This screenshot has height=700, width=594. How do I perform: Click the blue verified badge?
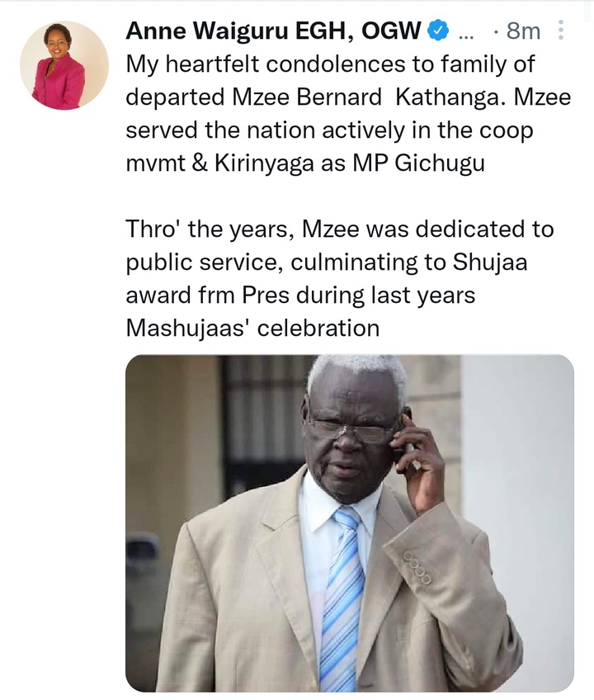[x=438, y=31]
